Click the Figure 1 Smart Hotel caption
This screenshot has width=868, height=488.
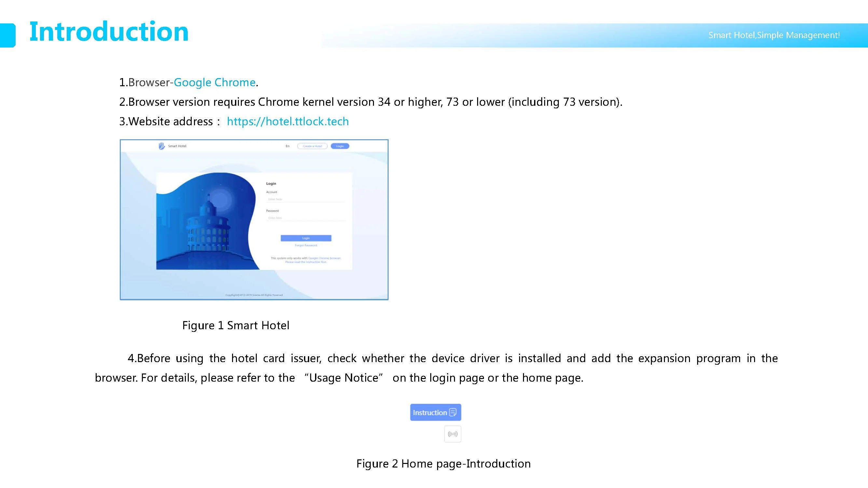coord(236,325)
